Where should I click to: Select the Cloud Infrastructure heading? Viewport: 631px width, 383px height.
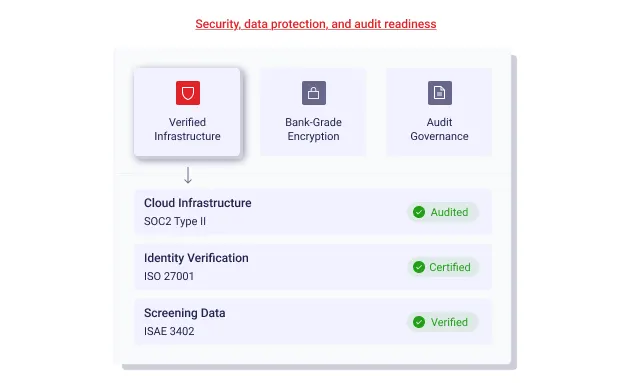198,203
